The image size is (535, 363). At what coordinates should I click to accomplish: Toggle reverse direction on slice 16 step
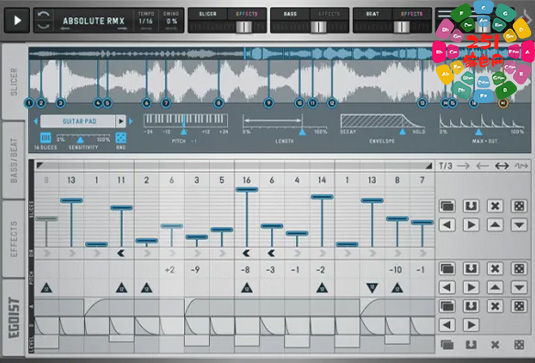[x=246, y=253]
